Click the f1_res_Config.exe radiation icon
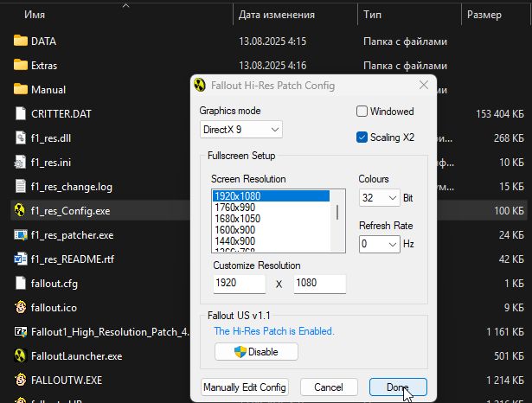This screenshot has height=403, width=532. click(x=22, y=210)
